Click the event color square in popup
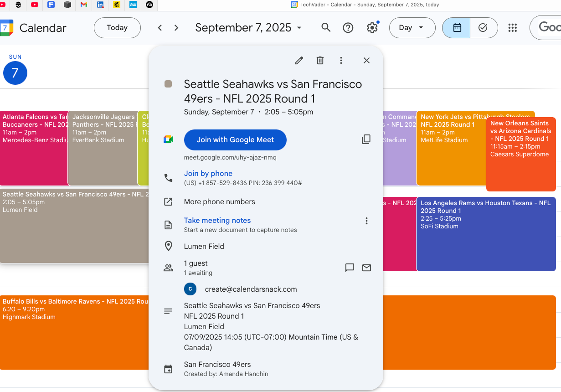The width and height of the screenshot is (561, 392). [x=168, y=84]
